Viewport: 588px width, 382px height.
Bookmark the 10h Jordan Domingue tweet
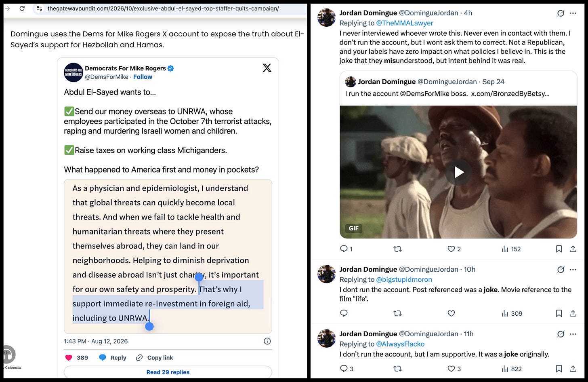click(559, 313)
